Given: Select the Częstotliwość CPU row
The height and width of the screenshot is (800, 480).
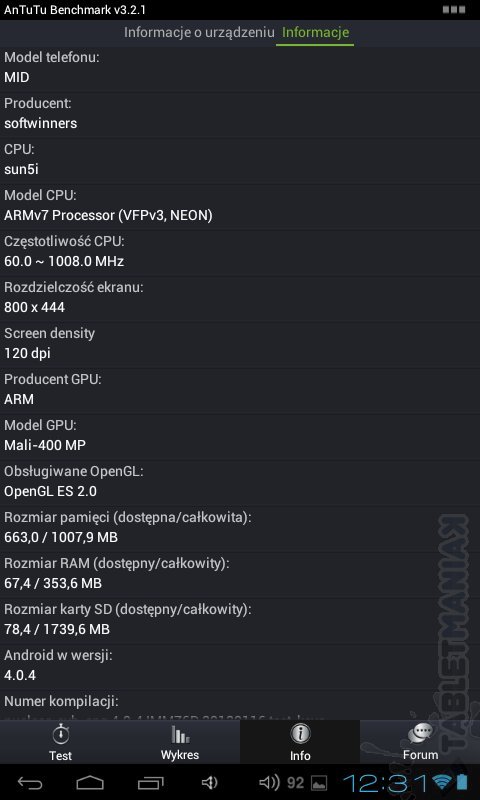Looking at the screenshot, I should click(x=240, y=253).
